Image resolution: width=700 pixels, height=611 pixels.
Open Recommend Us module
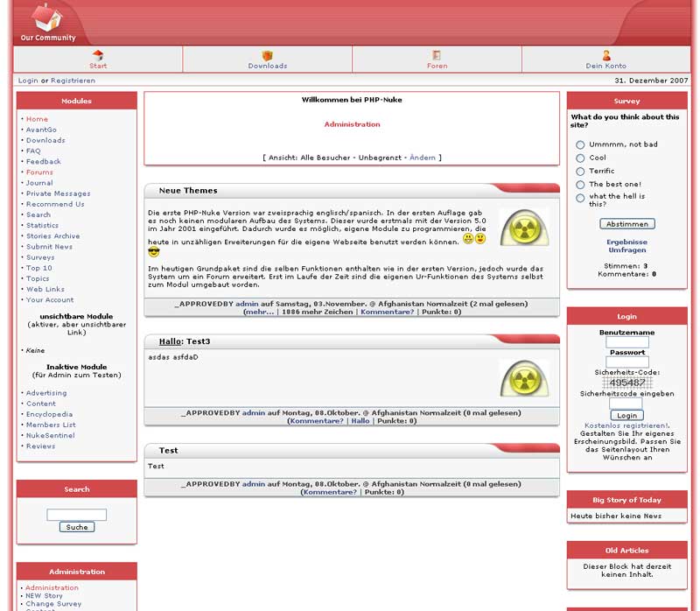click(x=55, y=204)
